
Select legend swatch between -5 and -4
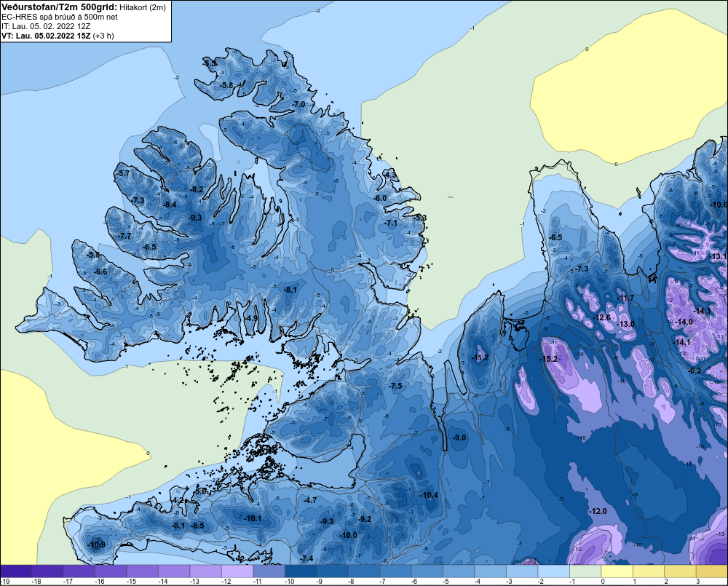coord(458,571)
